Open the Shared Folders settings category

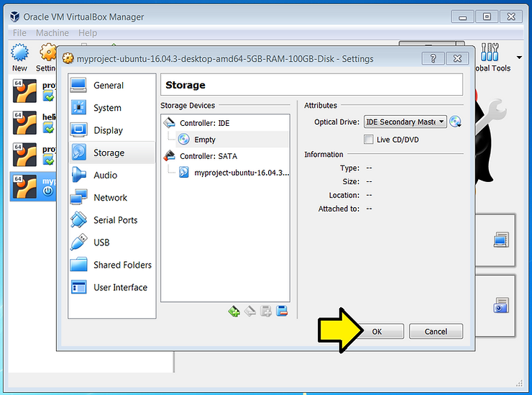[111, 265]
